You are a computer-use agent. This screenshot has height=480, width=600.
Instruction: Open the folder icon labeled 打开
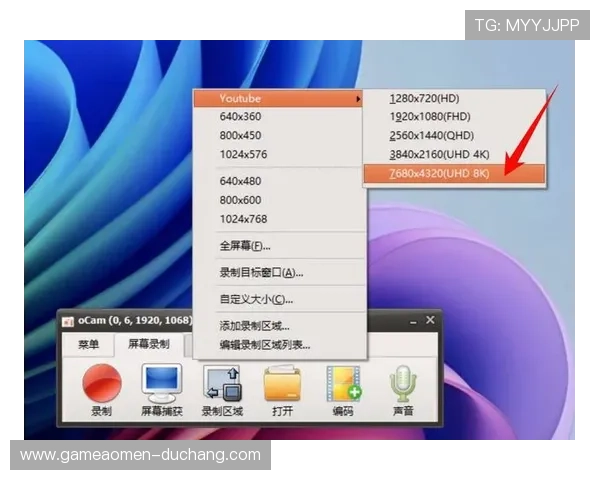(282, 384)
